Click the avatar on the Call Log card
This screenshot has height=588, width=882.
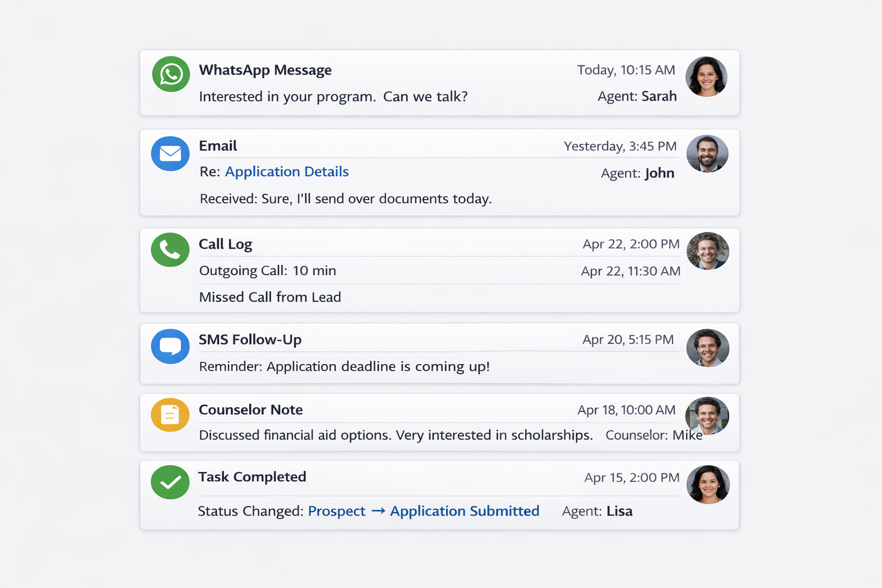(x=708, y=250)
